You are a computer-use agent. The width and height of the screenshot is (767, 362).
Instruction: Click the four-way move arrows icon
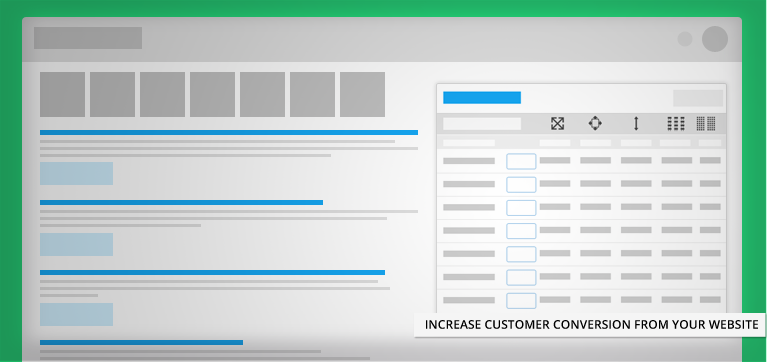pyautogui.click(x=595, y=123)
